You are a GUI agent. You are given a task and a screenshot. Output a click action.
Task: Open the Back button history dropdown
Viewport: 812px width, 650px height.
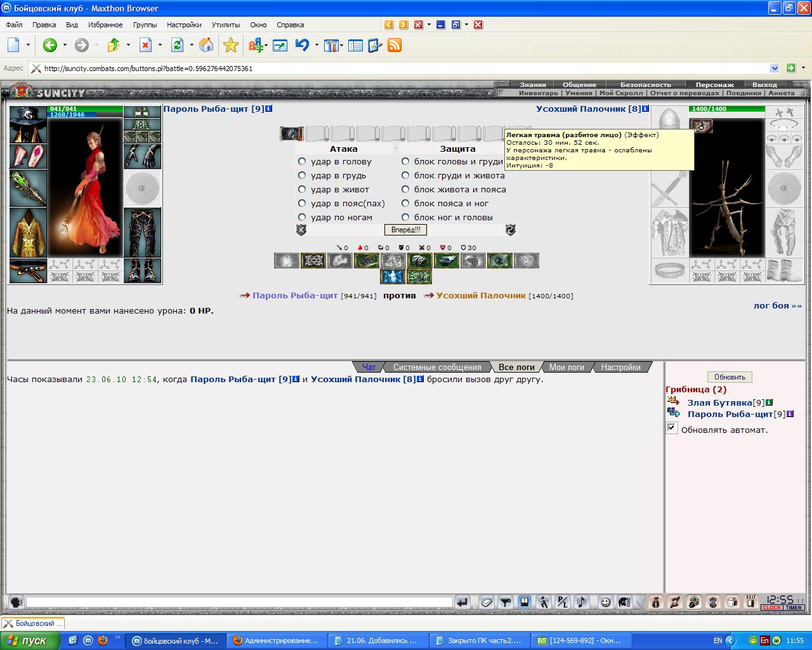[x=65, y=45]
